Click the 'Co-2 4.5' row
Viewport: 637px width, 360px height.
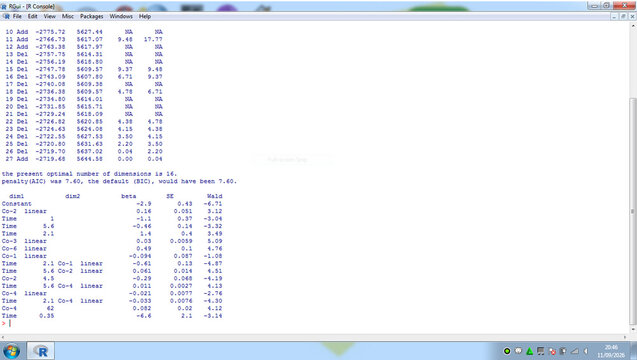click(112, 278)
